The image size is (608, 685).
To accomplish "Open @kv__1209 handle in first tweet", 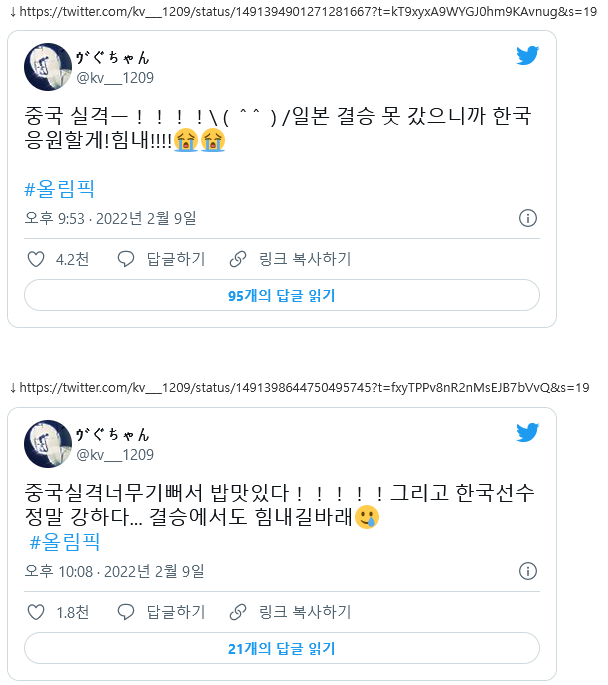I will [115, 78].
